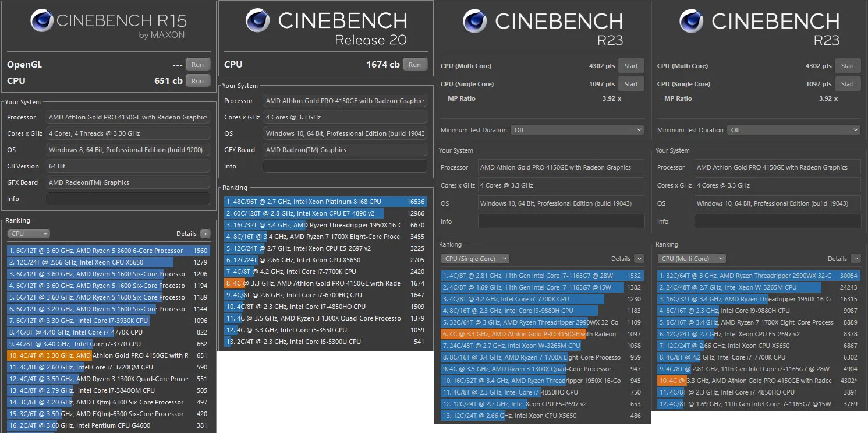Open the CPU ranking dropdown in Cinebench R15
The width and height of the screenshot is (868, 433).
[x=29, y=234]
